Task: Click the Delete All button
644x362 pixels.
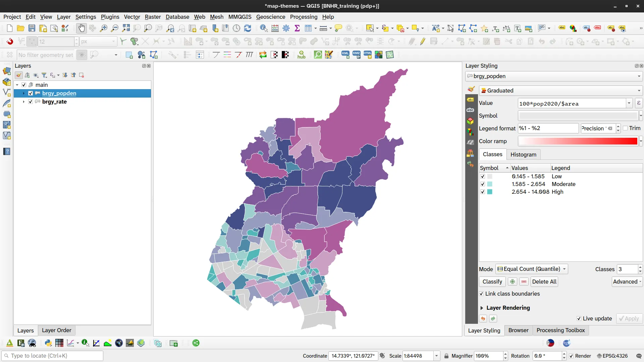Action: (x=544, y=282)
